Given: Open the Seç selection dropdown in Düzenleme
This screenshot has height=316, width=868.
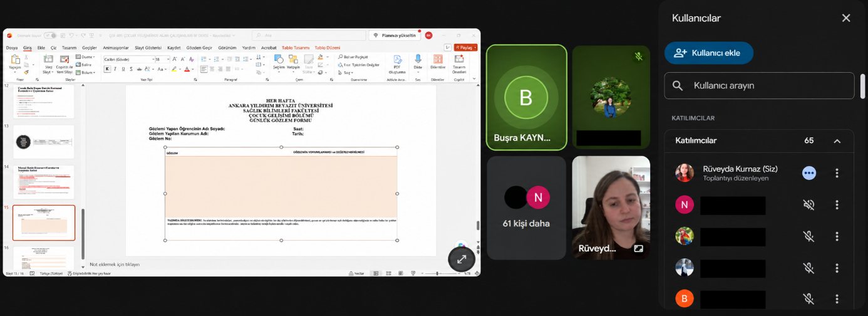Looking at the screenshot, I should (347, 73).
